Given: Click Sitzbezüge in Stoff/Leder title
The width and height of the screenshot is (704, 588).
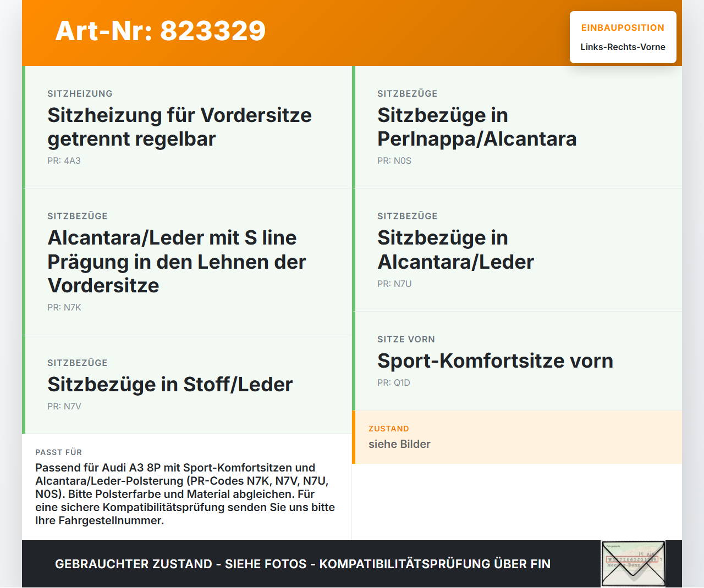Looking at the screenshot, I should point(170,385).
